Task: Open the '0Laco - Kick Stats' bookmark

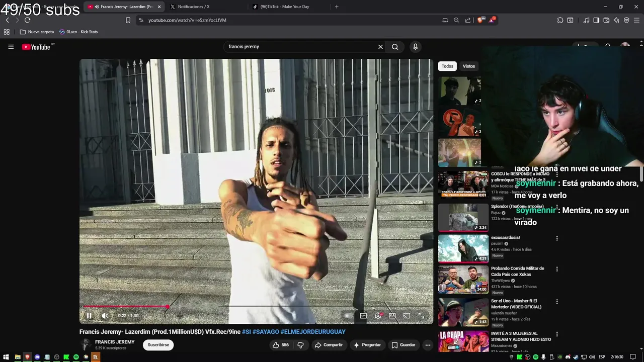Action: coord(78,32)
